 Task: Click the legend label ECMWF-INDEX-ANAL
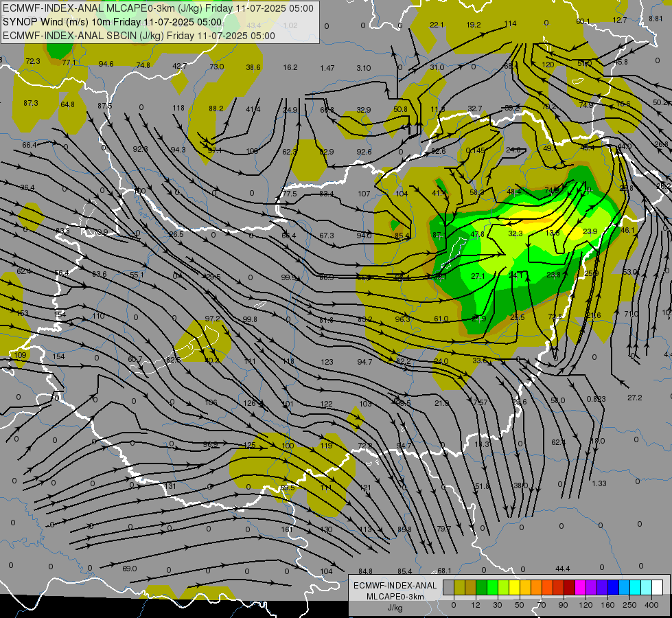[395, 586]
